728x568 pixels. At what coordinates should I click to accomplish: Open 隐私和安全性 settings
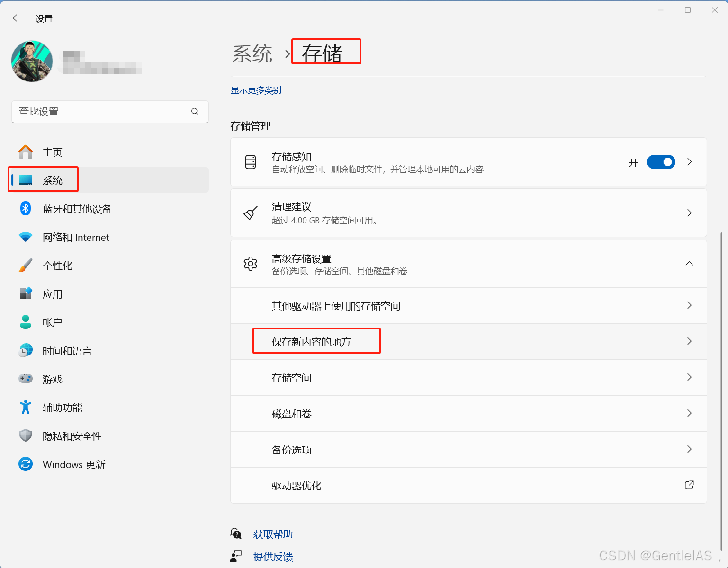tap(72, 436)
